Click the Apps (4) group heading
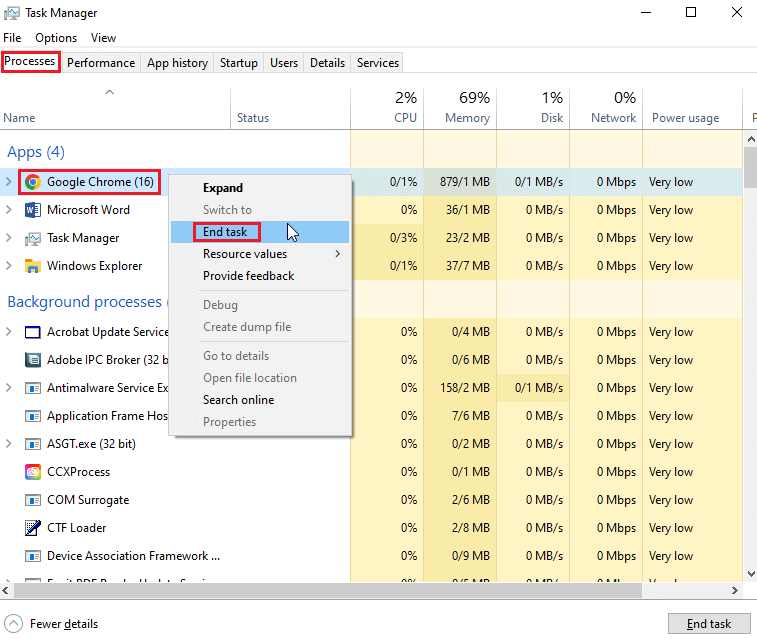Screen dimensions: 757x639 click(36, 152)
